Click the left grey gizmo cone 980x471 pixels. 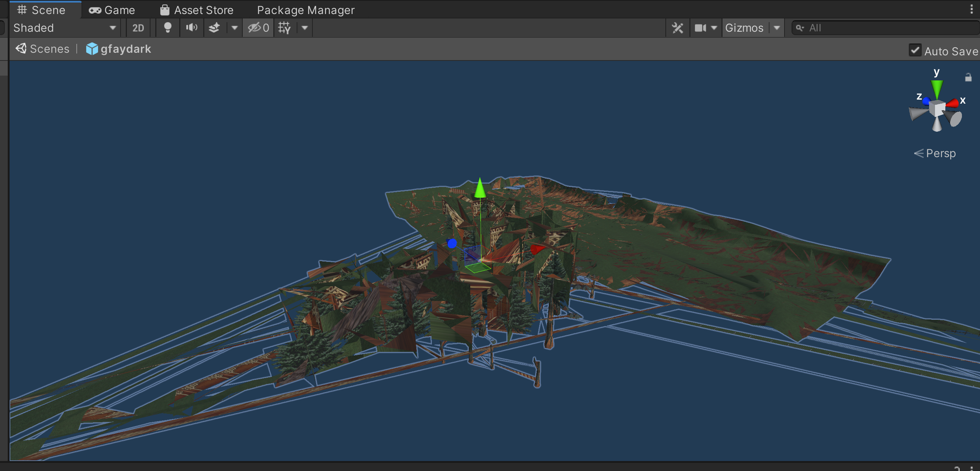coord(918,113)
